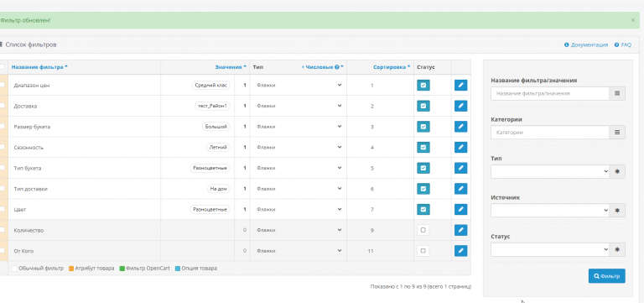Viewport: 644px width, 303px height.
Task: Click blue Опция товара legend swatch
Action: 178,269
